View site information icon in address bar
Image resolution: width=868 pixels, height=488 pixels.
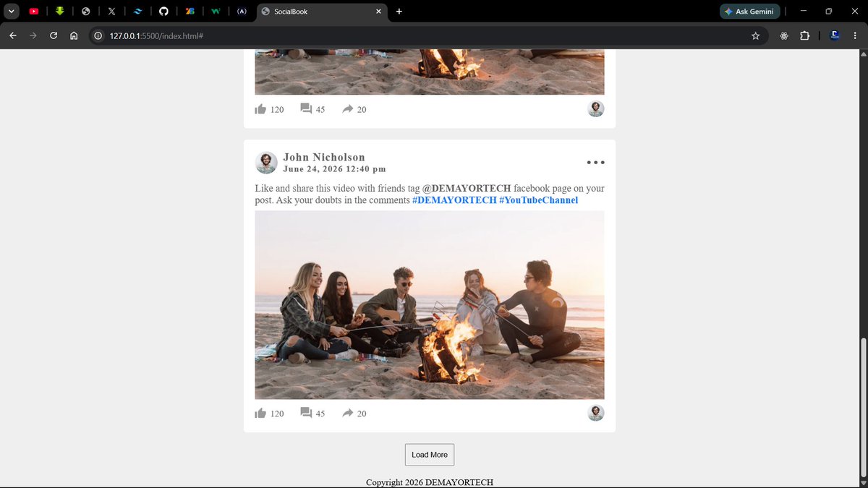pos(98,35)
